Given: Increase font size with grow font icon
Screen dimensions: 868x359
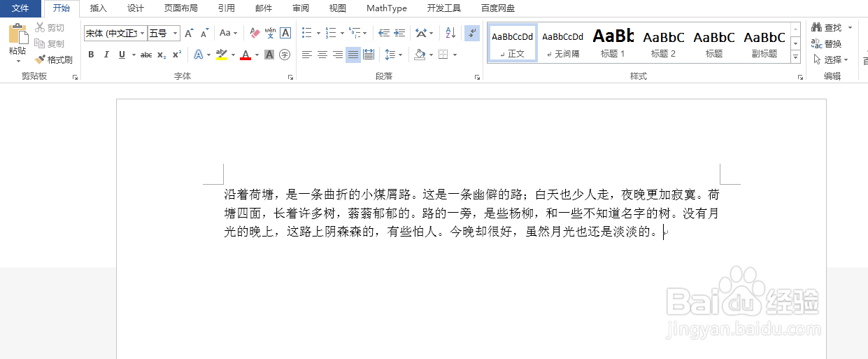Looking at the screenshot, I should click(189, 33).
